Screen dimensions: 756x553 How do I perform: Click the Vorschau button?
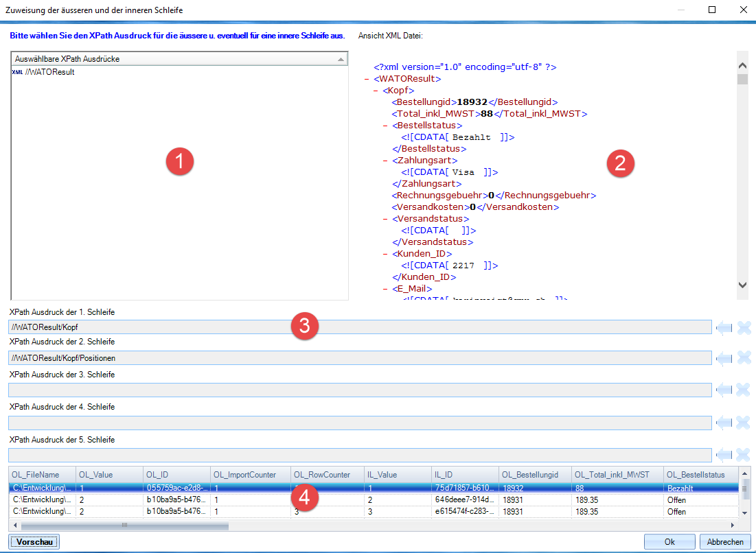click(x=34, y=542)
